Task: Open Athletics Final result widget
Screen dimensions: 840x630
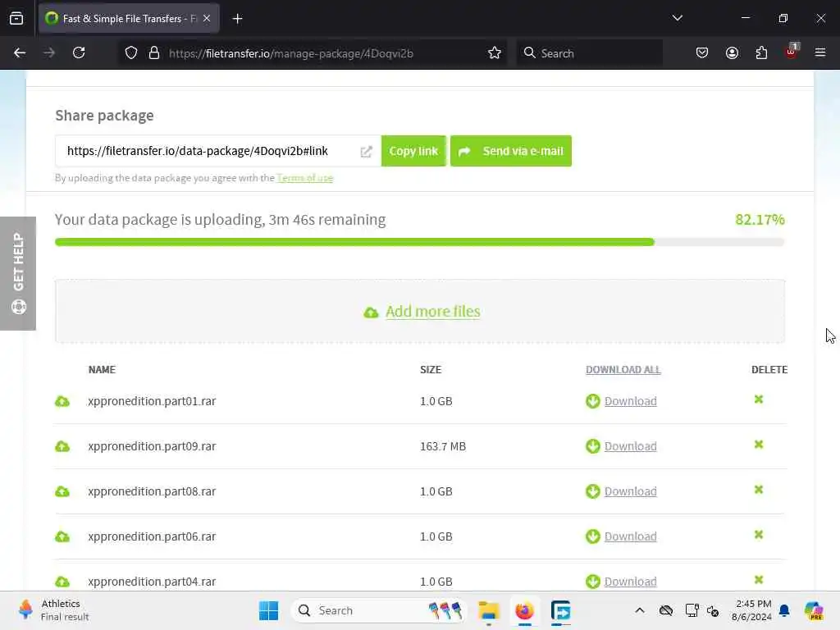Action: tap(53, 610)
